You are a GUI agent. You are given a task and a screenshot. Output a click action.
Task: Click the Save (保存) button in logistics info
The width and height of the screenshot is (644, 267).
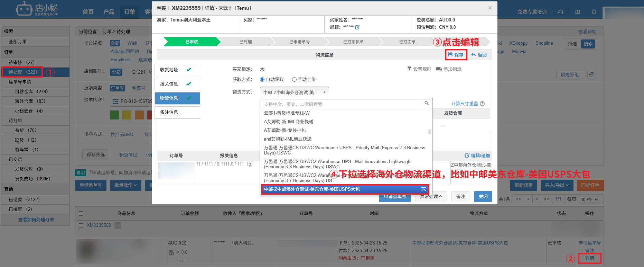(x=456, y=55)
